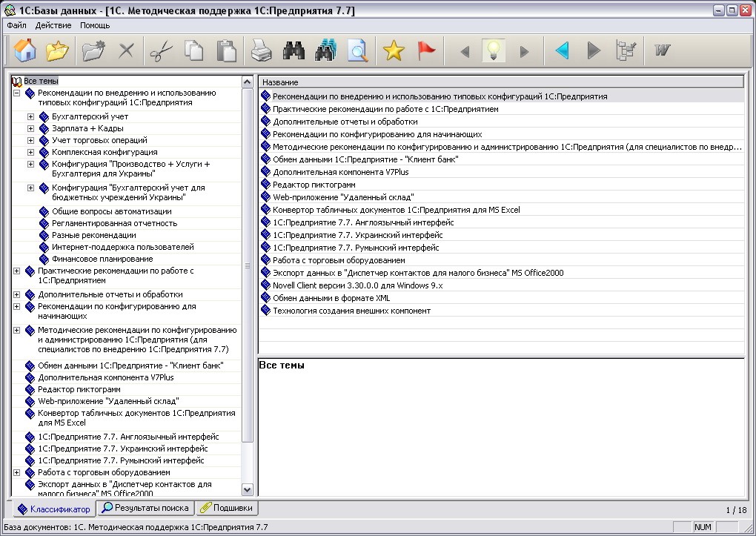Viewport: 756px width, 536px height.
Task: Expand Бухгалтерский учет для бюджетных учреждений node
Action: click(x=31, y=188)
